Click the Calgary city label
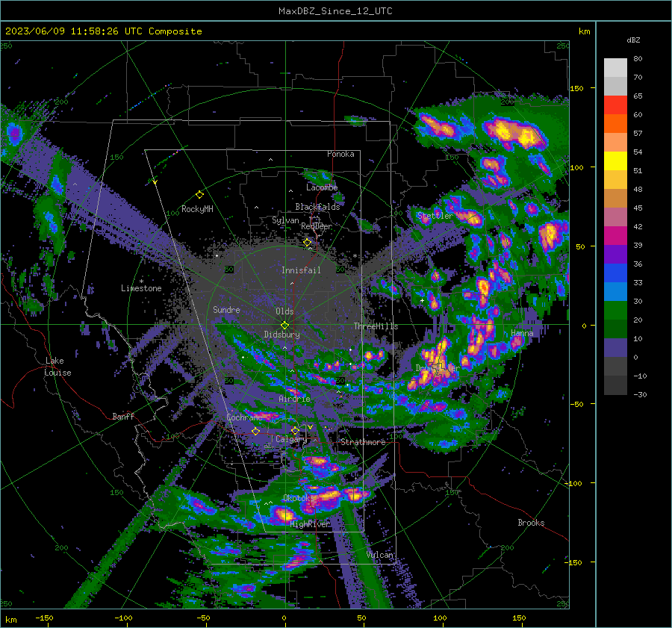Viewport: 672px width, 628px height. (291, 439)
